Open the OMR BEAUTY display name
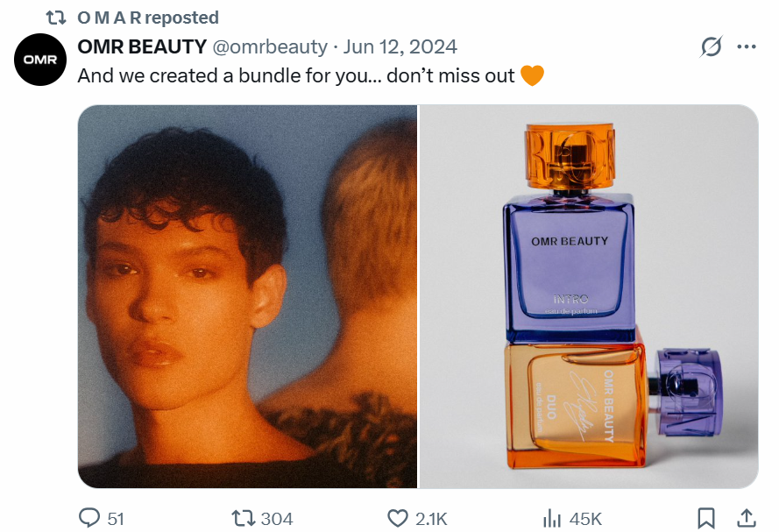 (x=142, y=46)
